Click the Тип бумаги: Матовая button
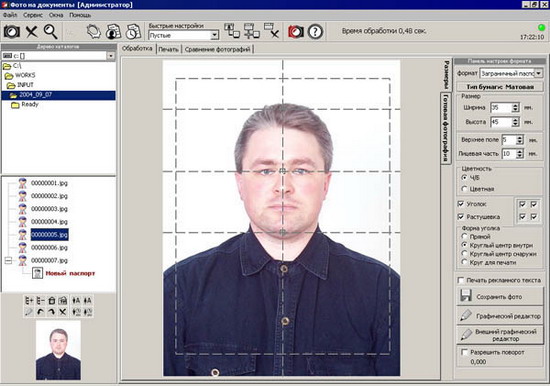Viewport: 550px width, 386px height. tap(500, 87)
